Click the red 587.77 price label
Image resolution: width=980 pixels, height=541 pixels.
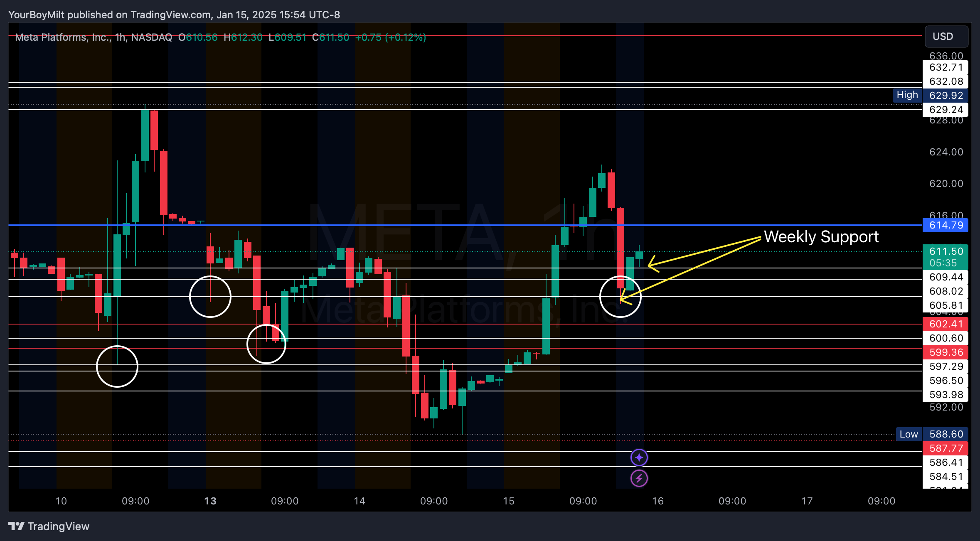tap(946, 448)
